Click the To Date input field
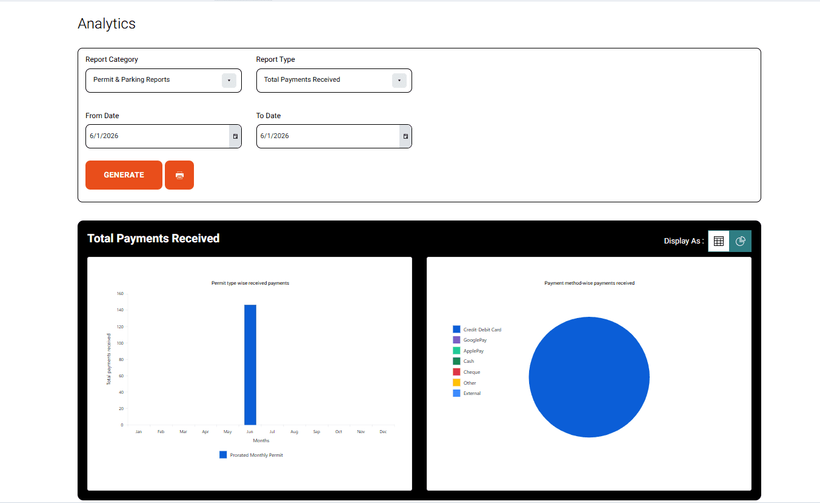820x504 pixels. 328,136
